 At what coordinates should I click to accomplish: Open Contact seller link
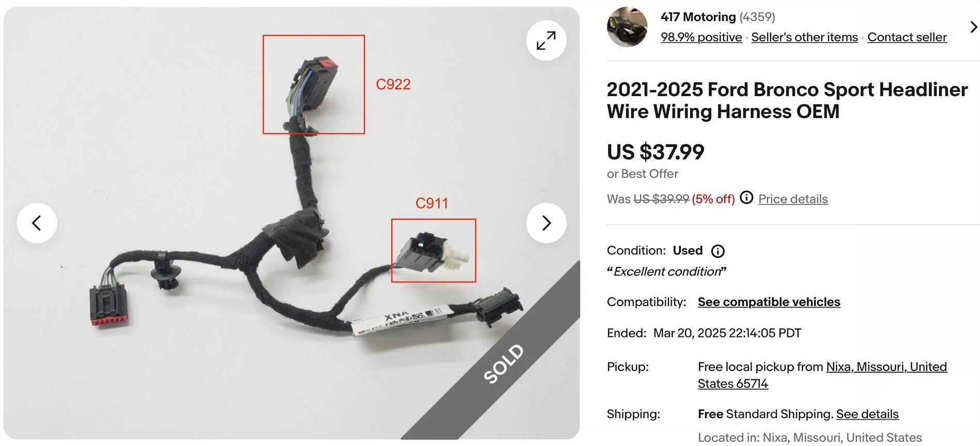click(x=907, y=37)
